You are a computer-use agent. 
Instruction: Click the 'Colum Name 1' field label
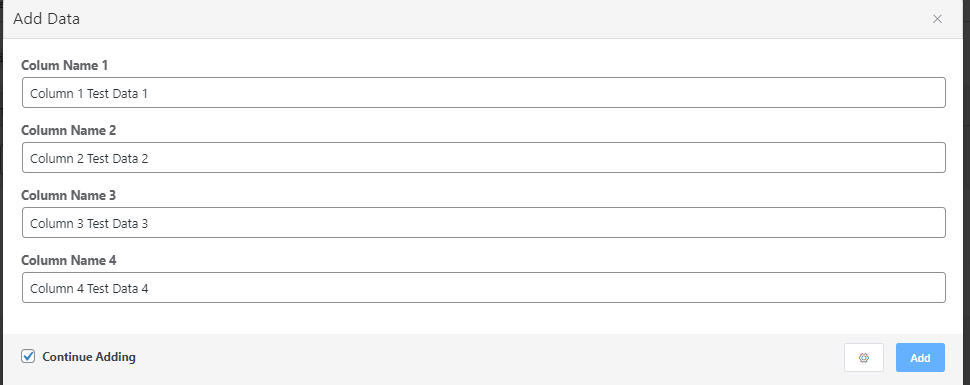point(64,65)
